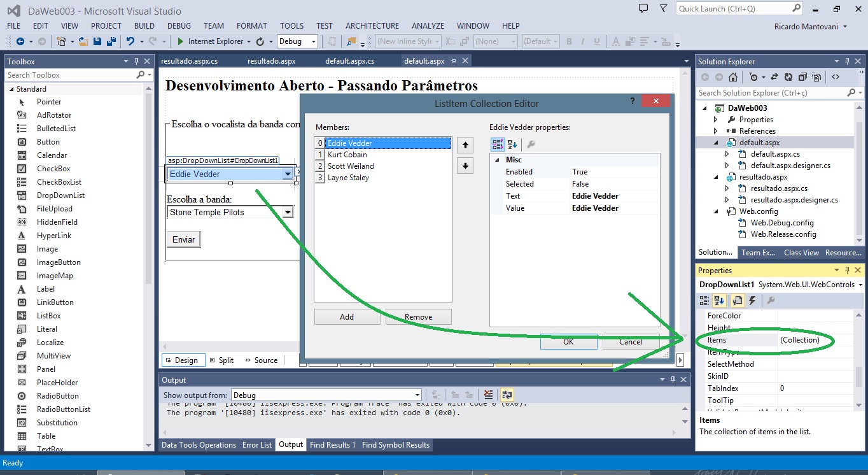The image size is (868, 475).
Task: Toggle Alphabetical sort in the Properties panel
Action: [x=719, y=301]
